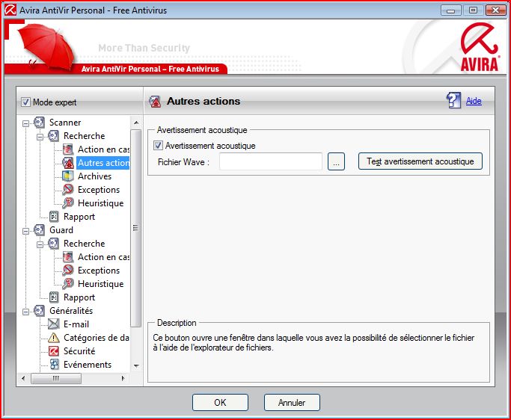
Task: Click the Guard Exceptions icon
Action: (x=68, y=271)
